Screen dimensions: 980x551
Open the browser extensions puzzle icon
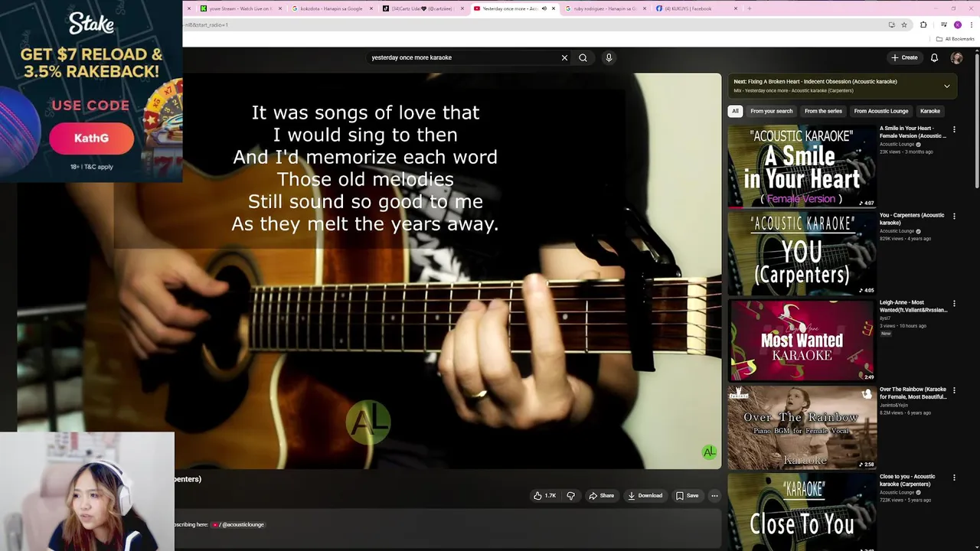[923, 24]
